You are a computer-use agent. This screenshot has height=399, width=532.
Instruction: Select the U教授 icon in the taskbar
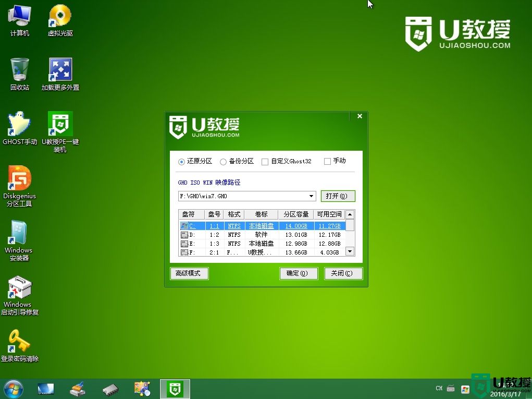175,388
